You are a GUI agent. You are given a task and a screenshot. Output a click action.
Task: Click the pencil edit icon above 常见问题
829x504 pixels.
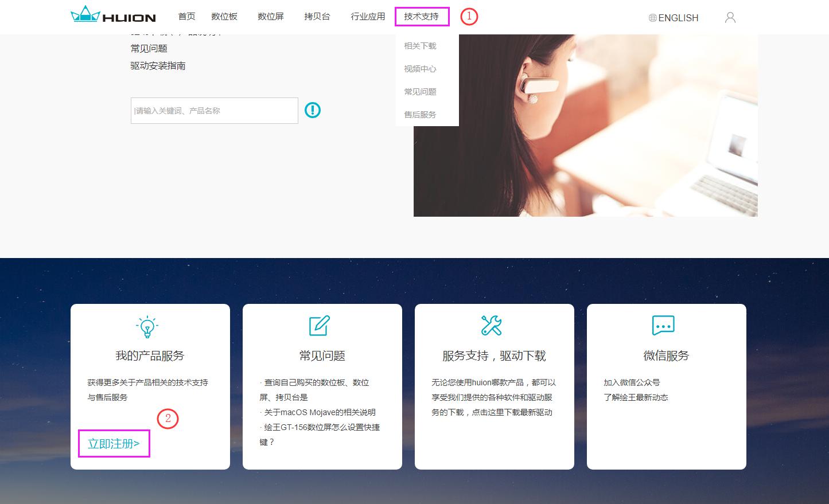320,325
